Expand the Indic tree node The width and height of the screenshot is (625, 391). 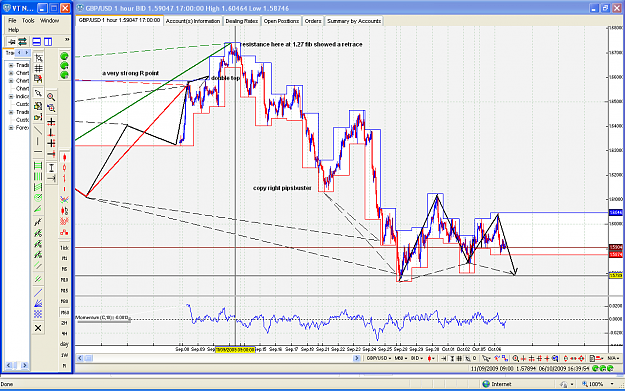(x=11, y=96)
